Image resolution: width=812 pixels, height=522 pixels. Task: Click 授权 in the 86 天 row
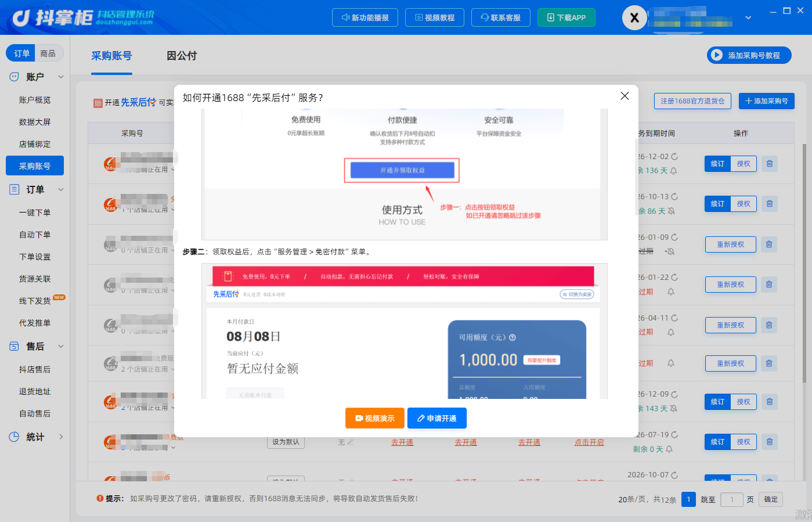click(744, 204)
